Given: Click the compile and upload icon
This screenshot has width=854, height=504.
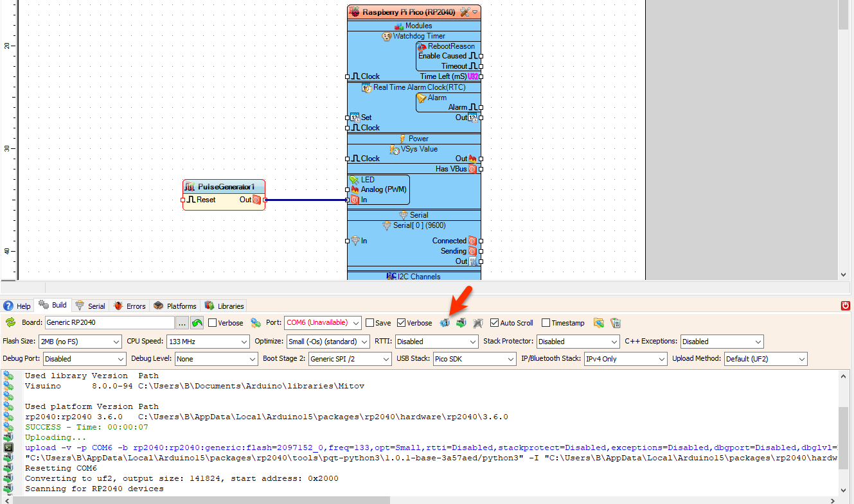Looking at the screenshot, I should (x=461, y=323).
